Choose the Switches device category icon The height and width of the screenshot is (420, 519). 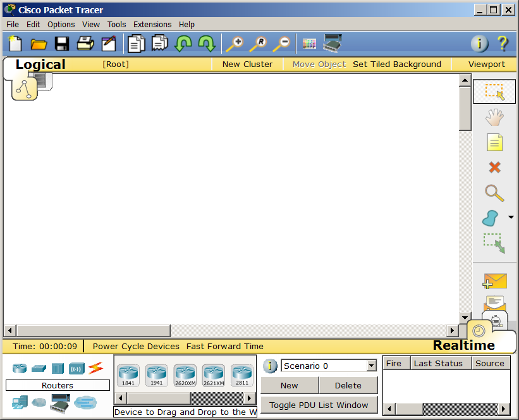[39, 368]
